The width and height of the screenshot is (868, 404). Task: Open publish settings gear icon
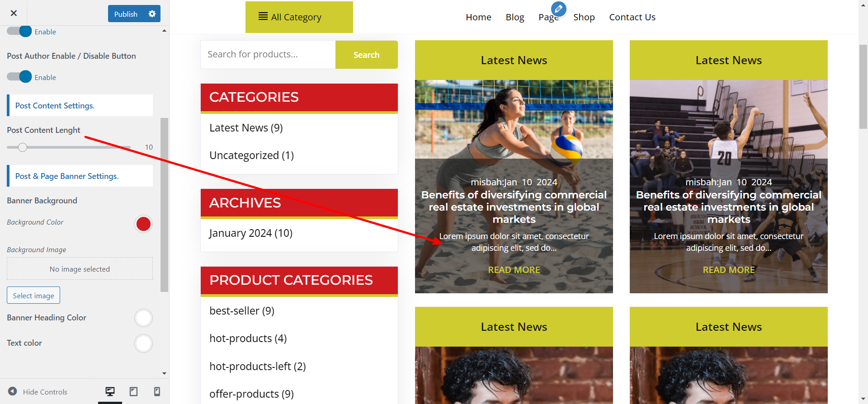152,14
